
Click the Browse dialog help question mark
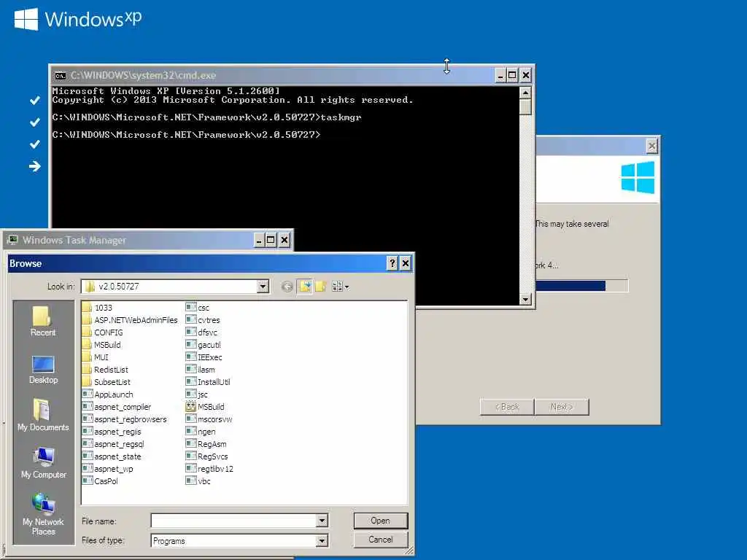[x=392, y=263]
